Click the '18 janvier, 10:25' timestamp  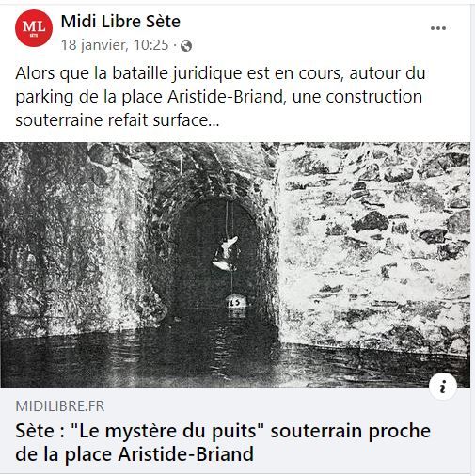tap(115, 45)
